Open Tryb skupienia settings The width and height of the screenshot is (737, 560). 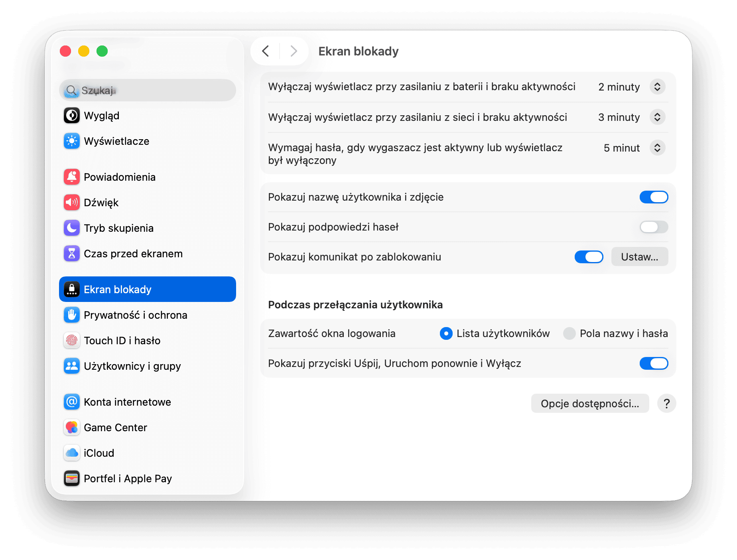[72, 228]
